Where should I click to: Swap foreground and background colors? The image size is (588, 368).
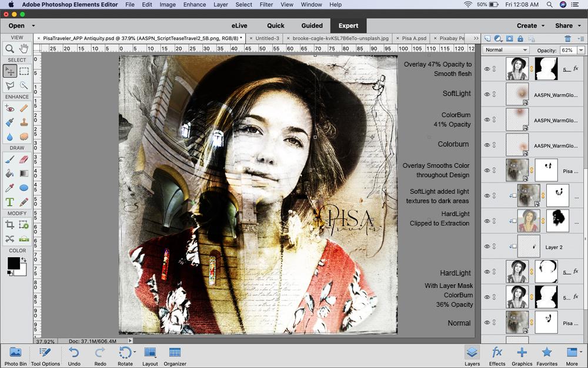pos(24,260)
